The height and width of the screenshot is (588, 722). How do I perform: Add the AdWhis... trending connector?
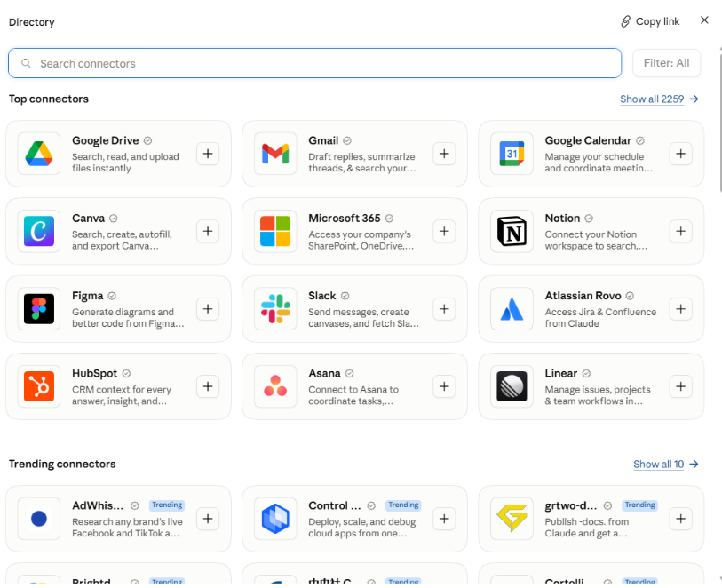click(x=208, y=519)
